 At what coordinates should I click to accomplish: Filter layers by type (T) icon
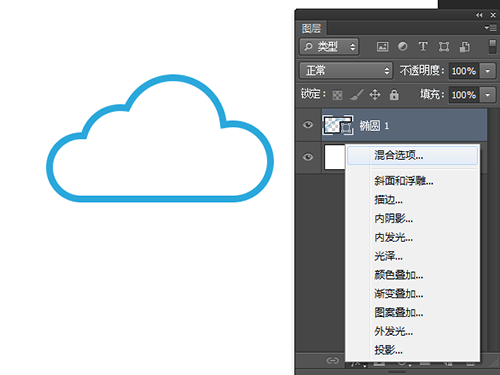coord(423,46)
